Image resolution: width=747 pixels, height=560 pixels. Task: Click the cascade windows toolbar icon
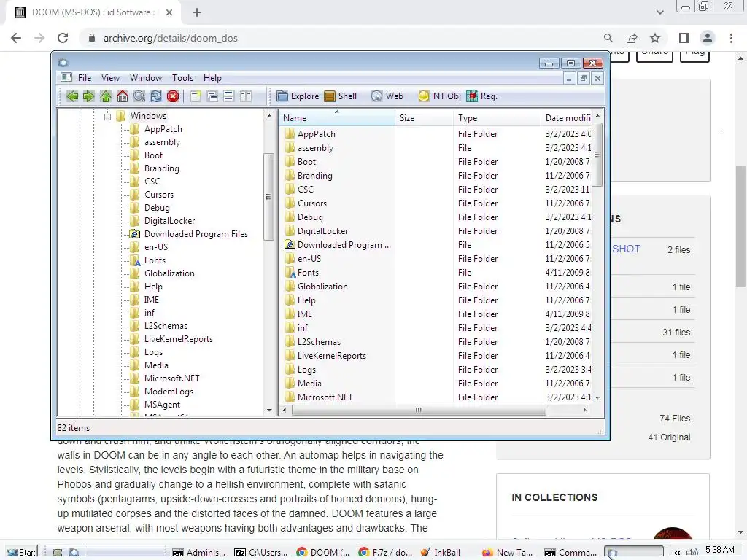click(212, 96)
